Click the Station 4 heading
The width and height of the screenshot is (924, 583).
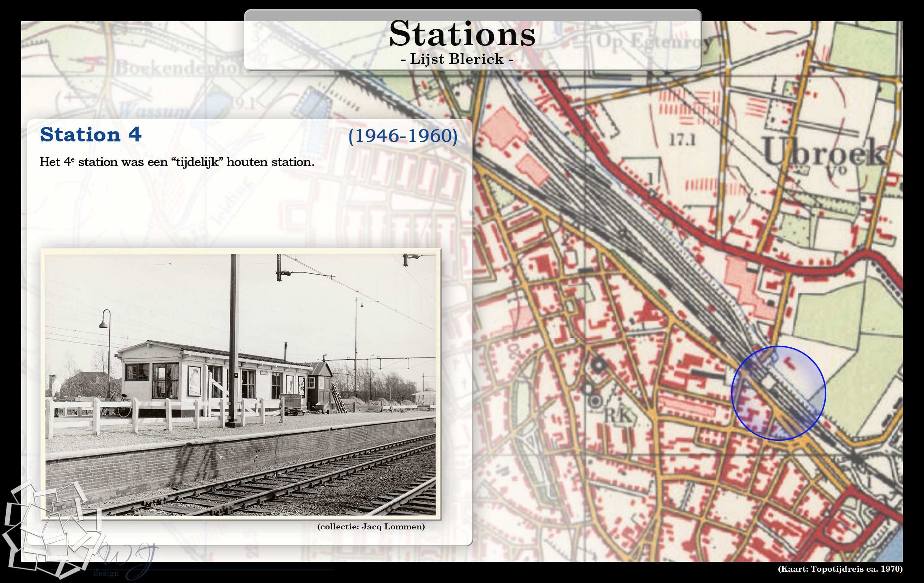click(x=91, y=135)
